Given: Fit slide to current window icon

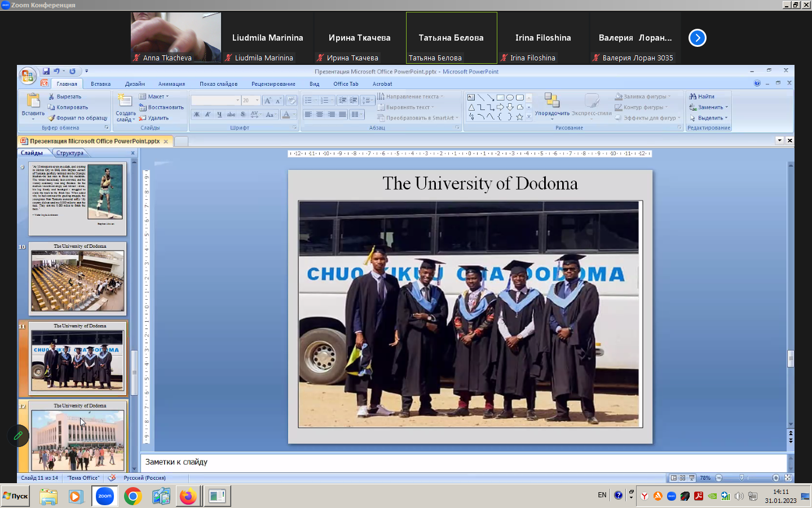Looking at the screenshot, I should coord(788,478).
